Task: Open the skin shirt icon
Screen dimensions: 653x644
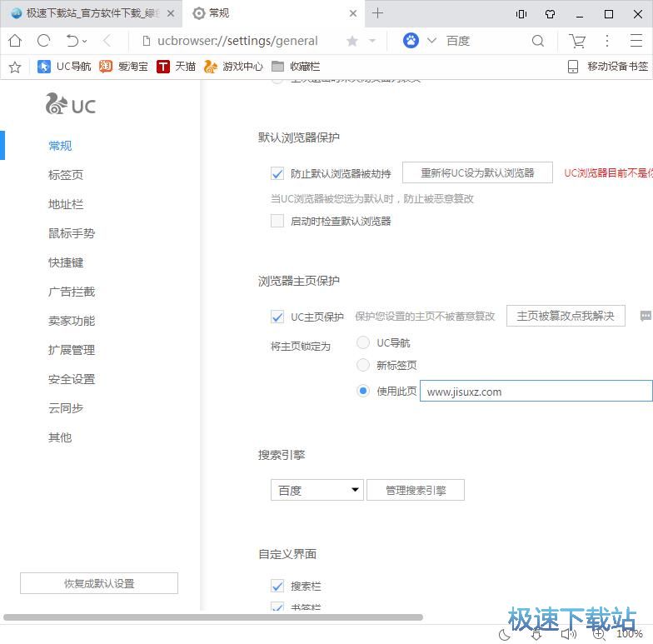Action: coord(550,14)
